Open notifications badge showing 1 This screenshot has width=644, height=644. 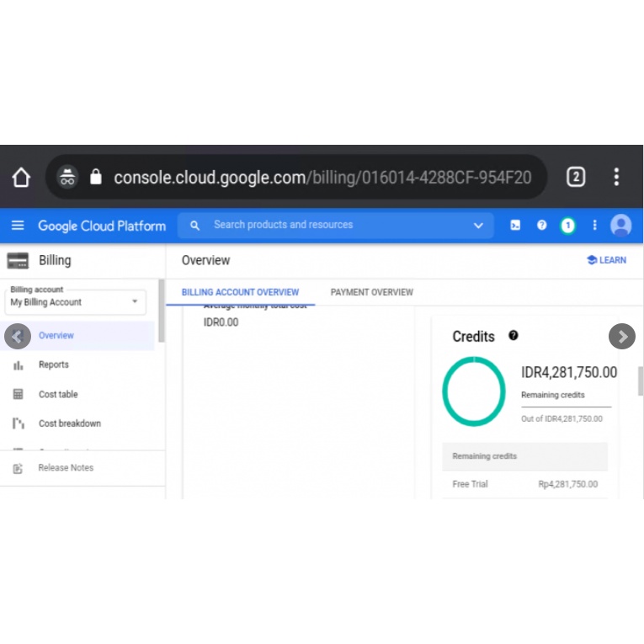click(x=568, y=225)
